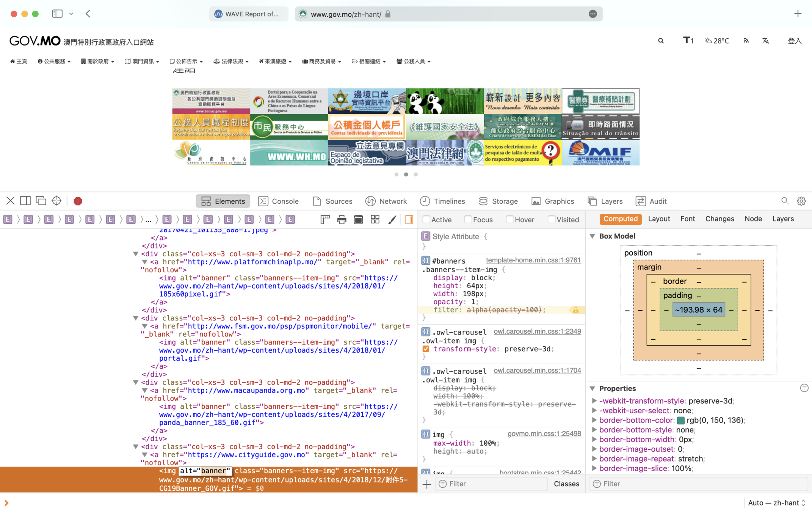Click the border-bottom-color teal swatch
Screen dimensions: 812x512
pyautogui.click(x=681, y=420)
